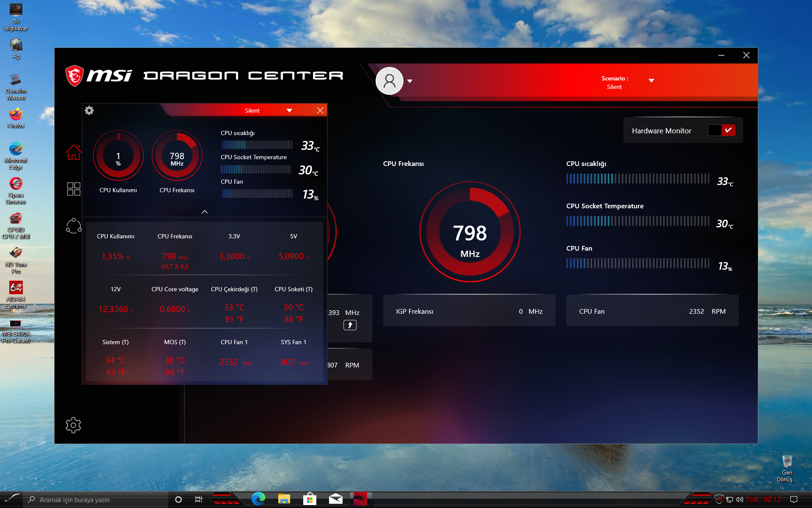812x508 pixels.
Task: Click the MSI dragon shield logo
Action: [x=74, y=76]
